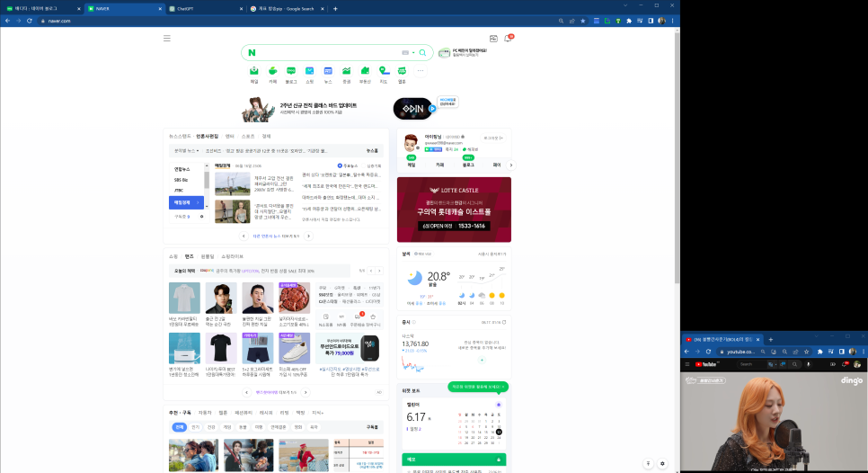Choose 연합뉴스 in the press list

(182, 169)
